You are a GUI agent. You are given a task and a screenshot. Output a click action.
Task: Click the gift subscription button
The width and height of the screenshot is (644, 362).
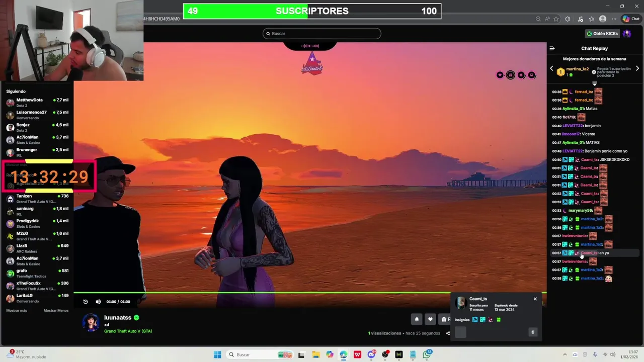444,319
